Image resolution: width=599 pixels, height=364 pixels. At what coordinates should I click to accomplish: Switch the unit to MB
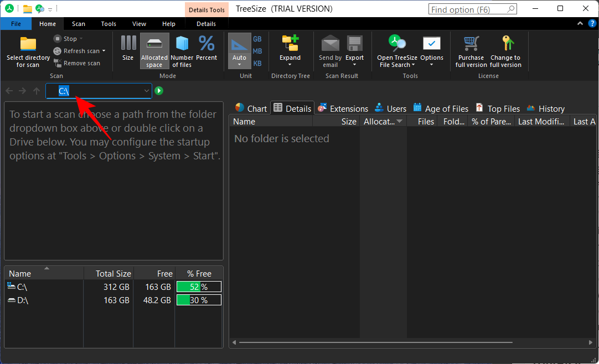pos(257,51)
